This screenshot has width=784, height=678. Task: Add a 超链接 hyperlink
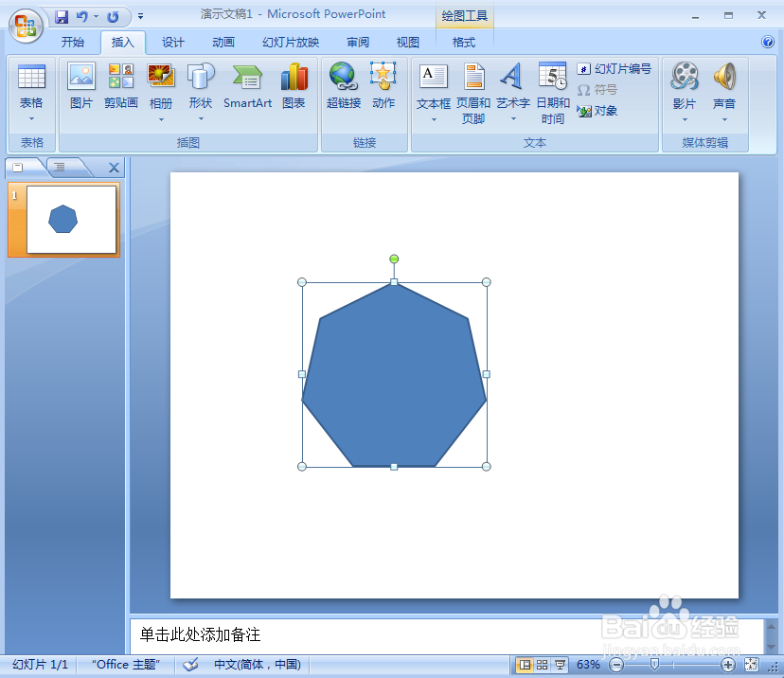tap(344, 86)
